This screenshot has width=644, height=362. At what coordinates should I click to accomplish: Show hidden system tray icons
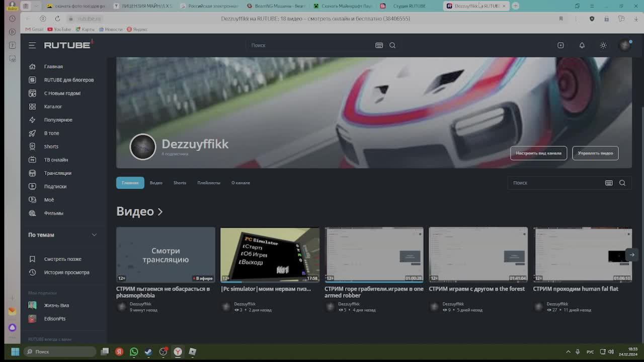tap(568, 351)
